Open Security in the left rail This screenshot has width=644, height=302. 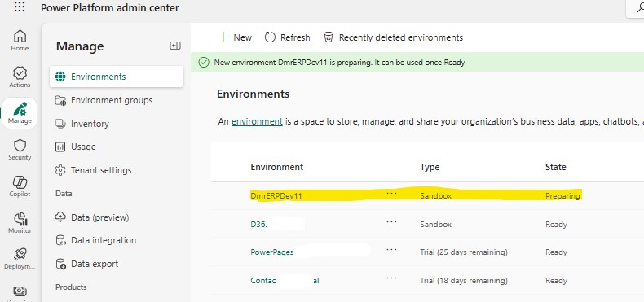click(x=20, y=149)
